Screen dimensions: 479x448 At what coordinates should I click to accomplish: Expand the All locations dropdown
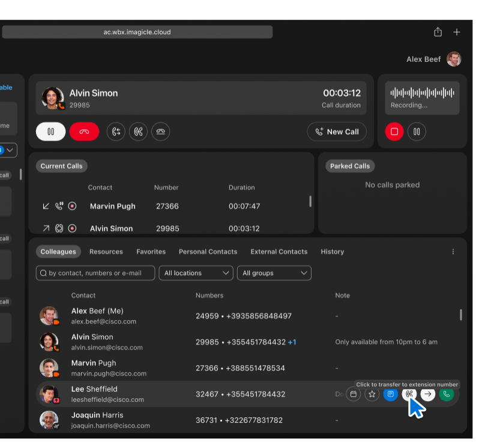pyautogui.click(x=196, y=273)
